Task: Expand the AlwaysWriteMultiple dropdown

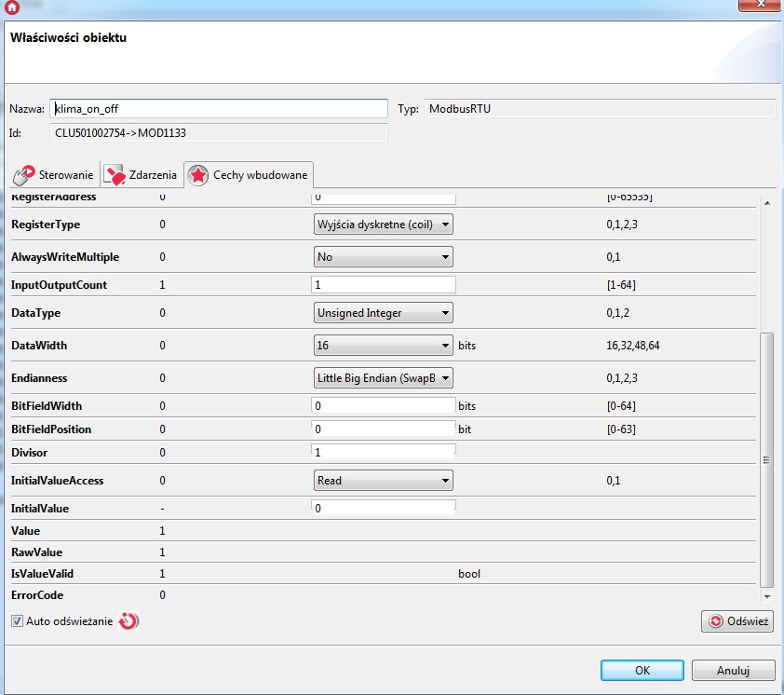Action: click(383, 257)
